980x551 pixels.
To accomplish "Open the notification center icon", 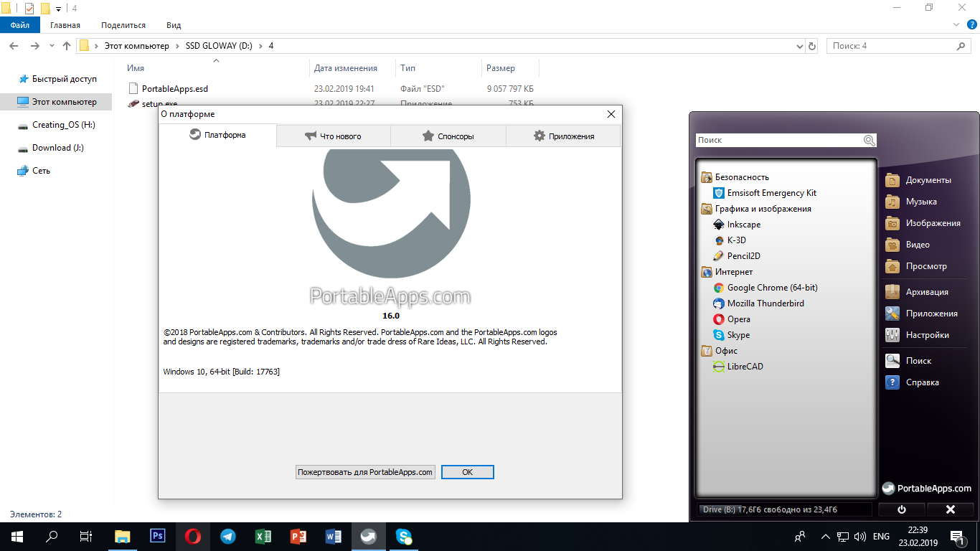I will click(x=957, y=536).
